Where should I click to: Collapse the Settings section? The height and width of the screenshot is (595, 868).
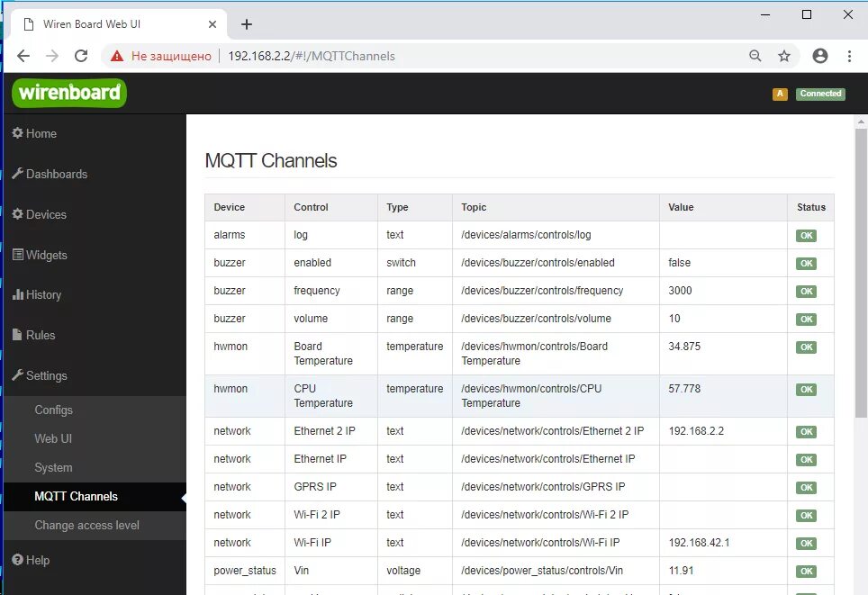click(40, 375)
